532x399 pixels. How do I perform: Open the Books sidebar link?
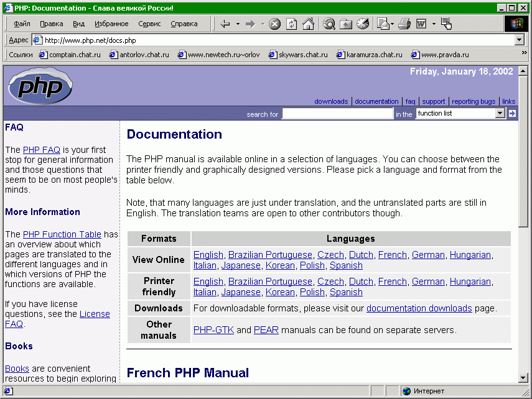pos(17,369)
